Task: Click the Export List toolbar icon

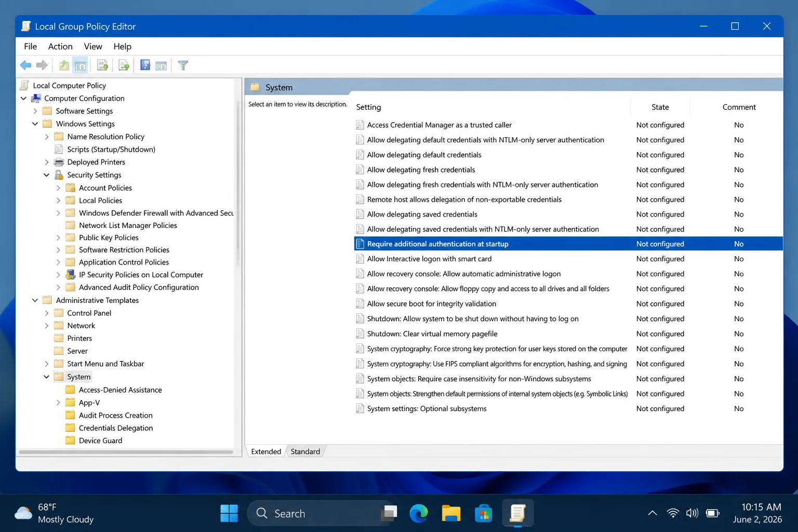Action: tap(124, 65)
